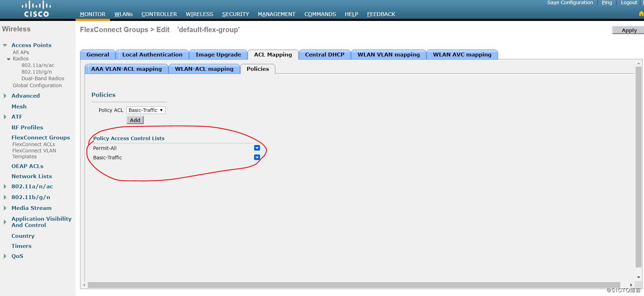This screenshot has width=644, height=296.
Task: Open the WLANs menu
Action: 124,14
